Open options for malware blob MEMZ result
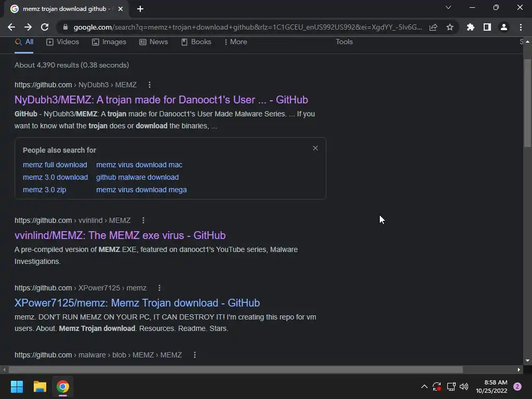532x399 pixels. [x=195, y=355]
